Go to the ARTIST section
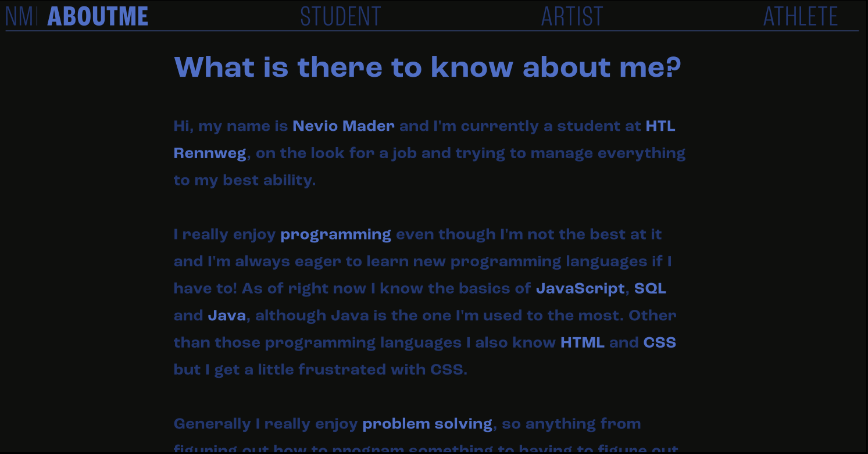Screen dimensions: 868x454 click(572, 16)
